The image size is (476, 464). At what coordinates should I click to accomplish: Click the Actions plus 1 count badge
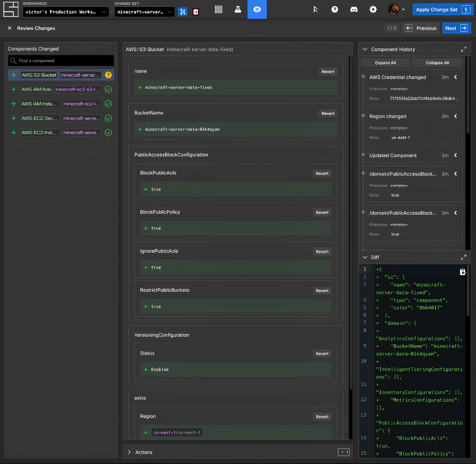click(344, 452)
